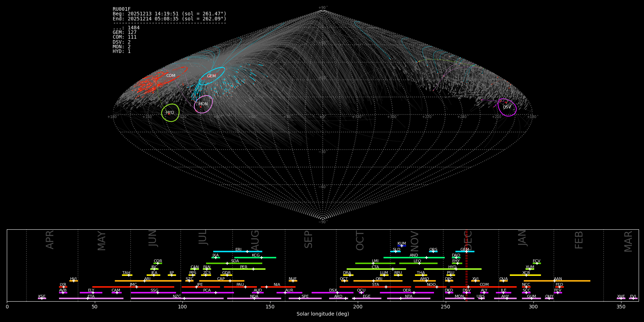Screen dimensions: 644x322
Task: Click the SDA shower label in the timeline
Action: coord(235,261)
